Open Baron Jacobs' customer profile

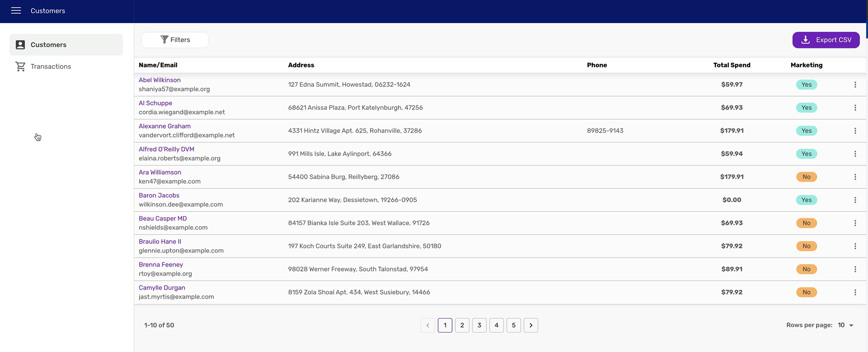click(x=159, y=195)
